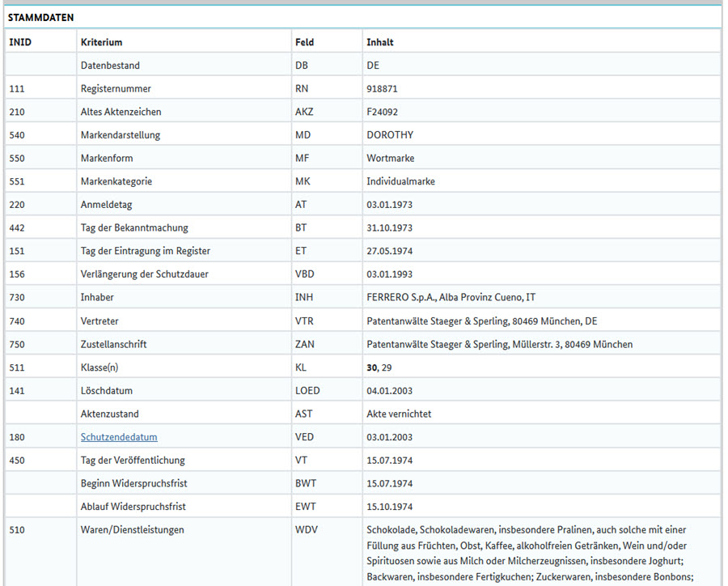
Task: Click the Feld column header
Action: (x=305, y=42)
